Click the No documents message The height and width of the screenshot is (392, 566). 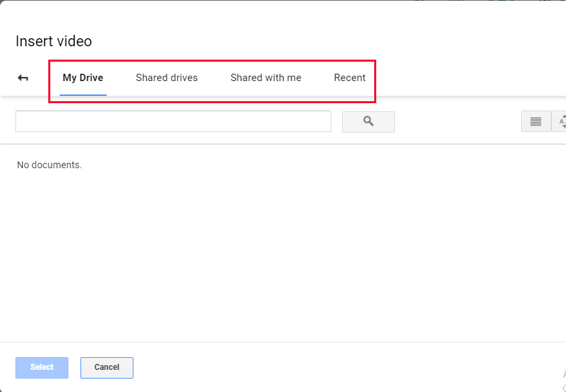point(50,165)
